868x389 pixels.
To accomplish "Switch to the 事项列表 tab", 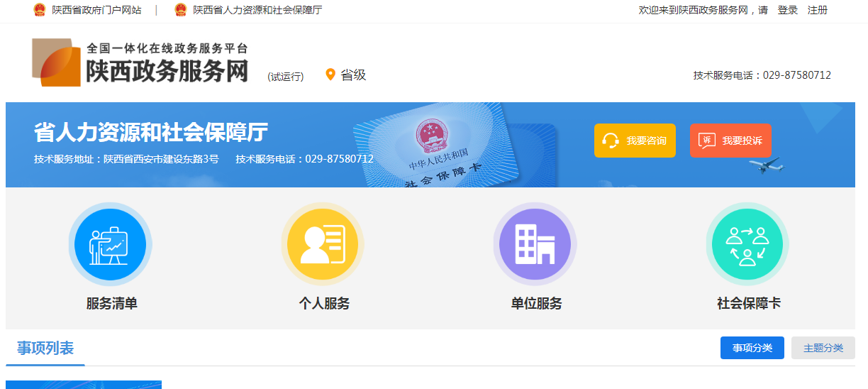I will point(45,348).
